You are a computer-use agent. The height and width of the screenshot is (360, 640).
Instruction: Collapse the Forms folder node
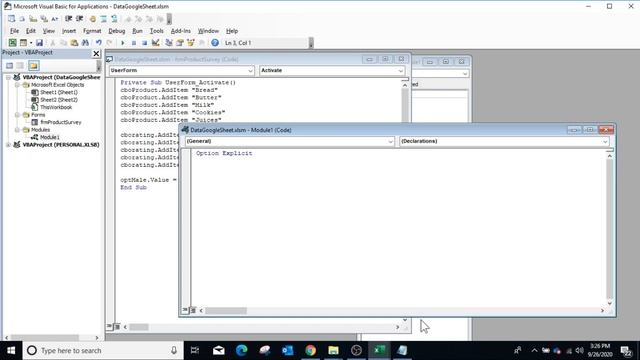(x=17, y=115)
